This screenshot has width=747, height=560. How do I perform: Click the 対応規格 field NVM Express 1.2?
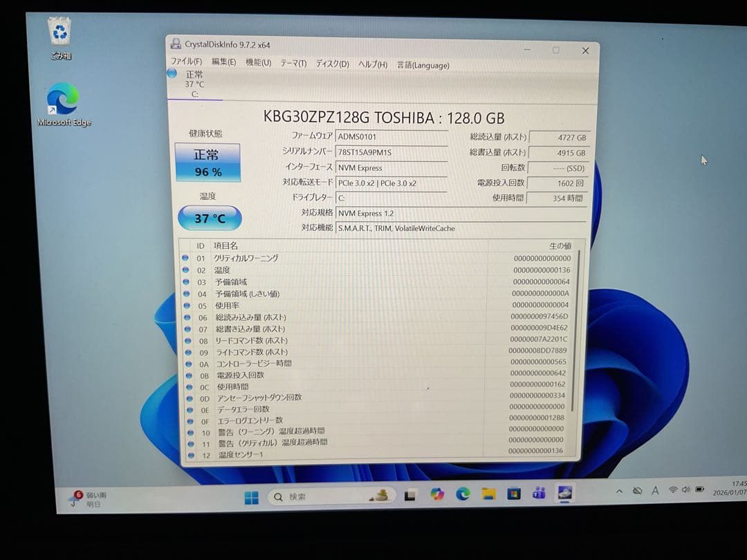pos(461,214)
